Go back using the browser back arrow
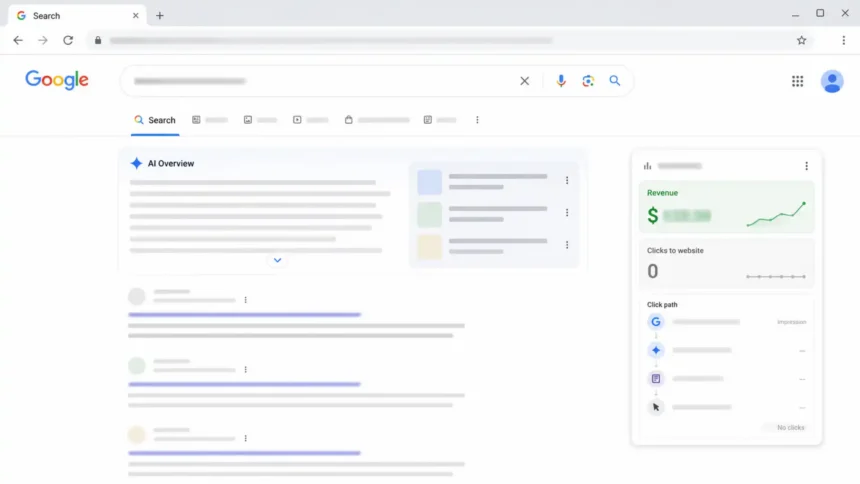This screenshot has height=484, width=860. point(18,40)
